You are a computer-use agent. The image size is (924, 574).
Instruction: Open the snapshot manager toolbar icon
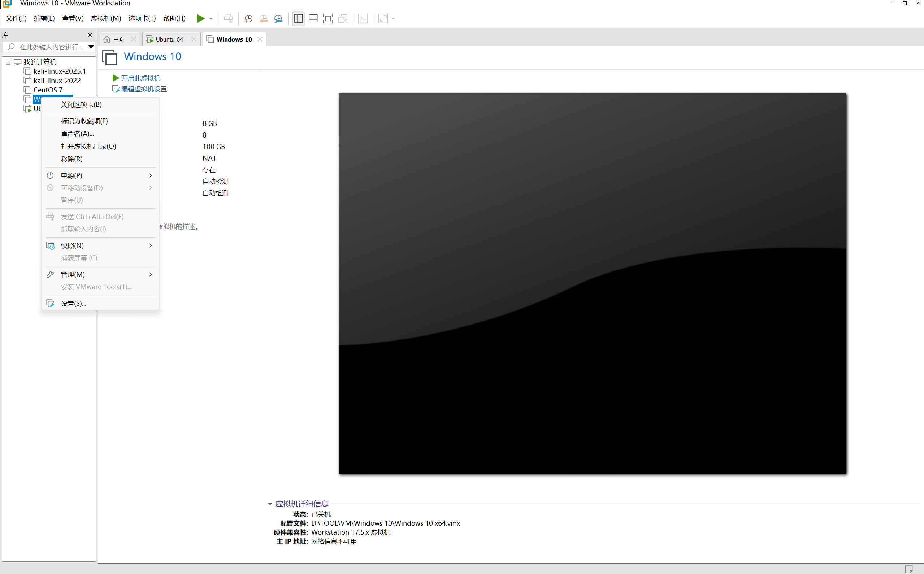pos(278,19)
